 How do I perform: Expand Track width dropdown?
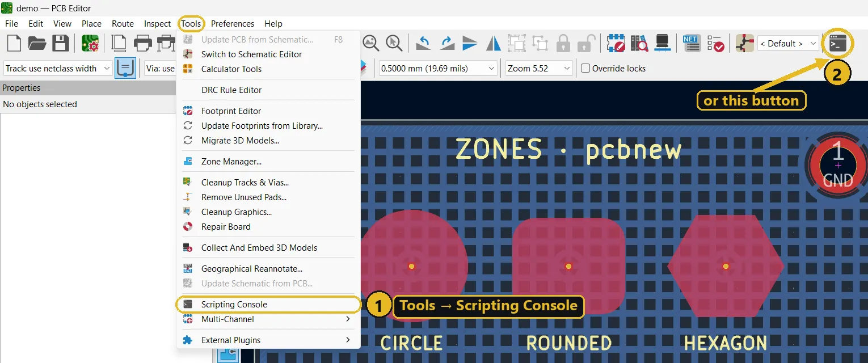(58, 69)
